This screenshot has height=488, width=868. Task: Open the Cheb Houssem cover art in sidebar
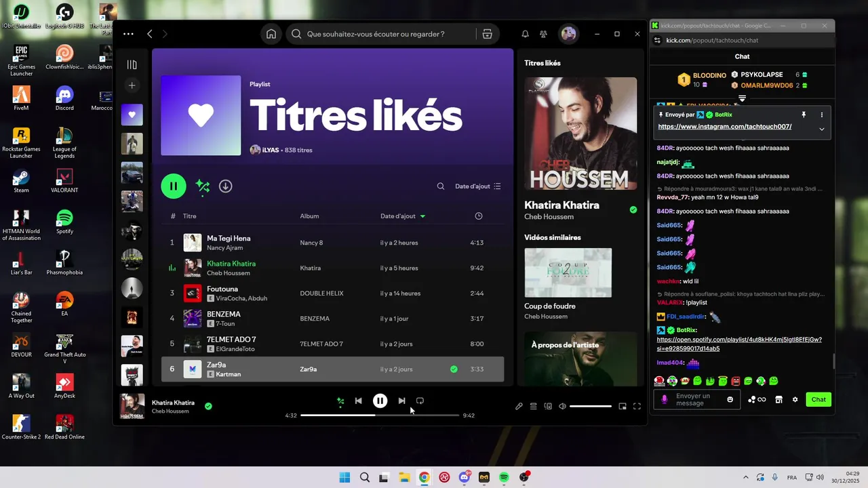point(580,134)
